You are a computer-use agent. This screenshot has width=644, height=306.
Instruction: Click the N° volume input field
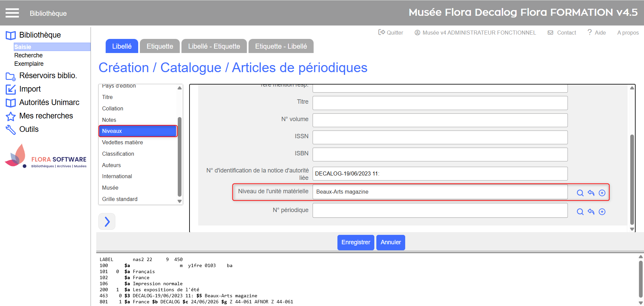click(440, 120)
